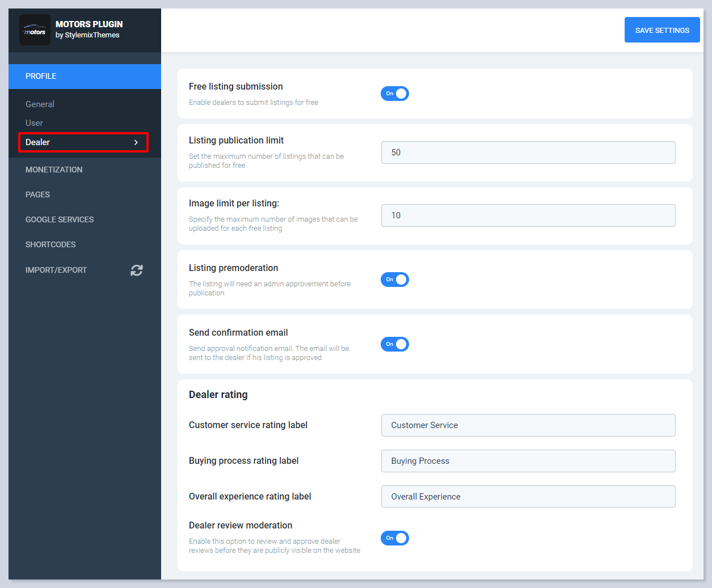This screenshot has height=588, width=712.
Task: Click the Import/Export refresh arrows icon
Action: pos(136,270)
